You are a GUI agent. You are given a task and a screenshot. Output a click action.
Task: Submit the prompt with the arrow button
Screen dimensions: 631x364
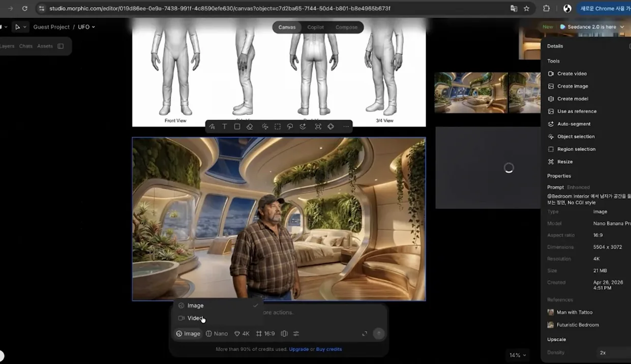coord(378,333)
